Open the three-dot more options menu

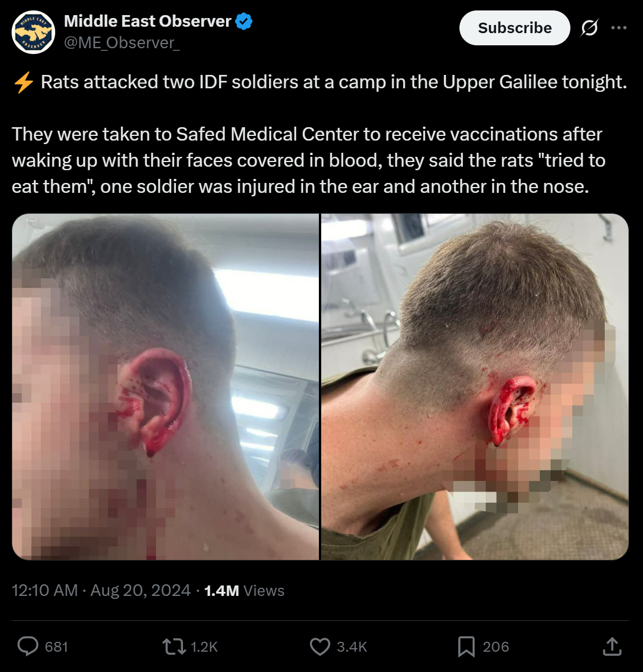[619, 28]
